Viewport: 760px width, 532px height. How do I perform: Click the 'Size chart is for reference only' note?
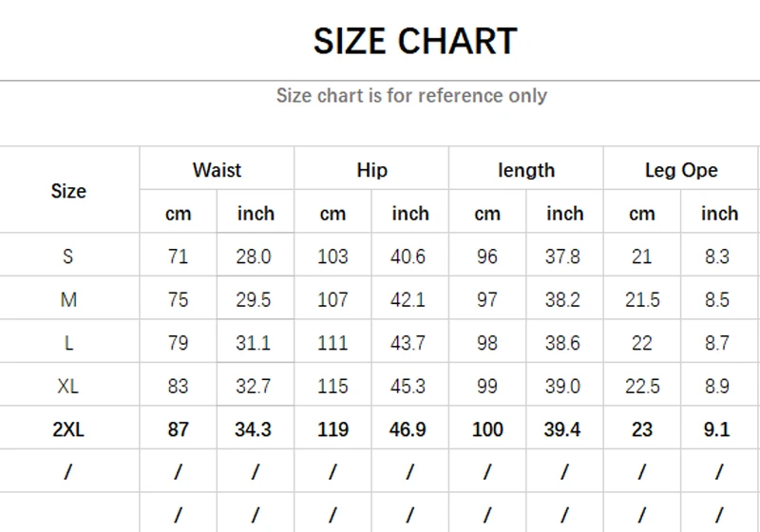click(411, 95)
